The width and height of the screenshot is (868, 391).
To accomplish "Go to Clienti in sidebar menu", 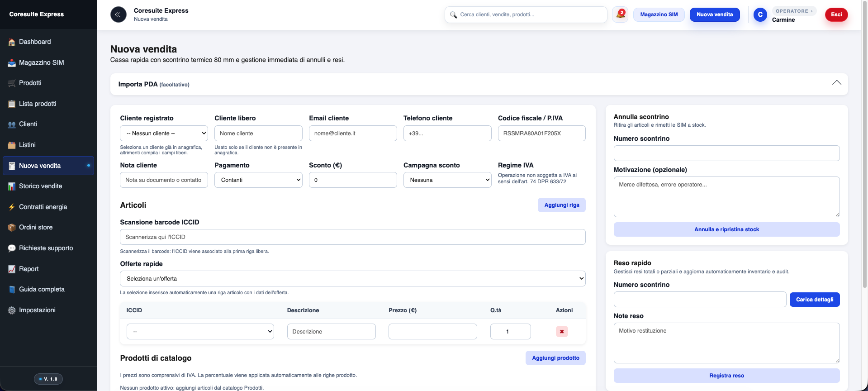I will click(28, 124).
